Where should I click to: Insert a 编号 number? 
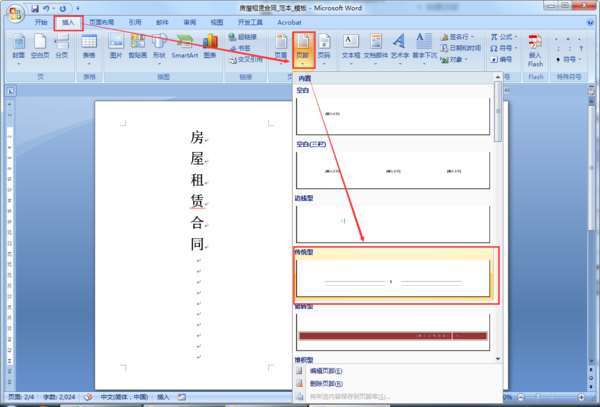[501, 60]
